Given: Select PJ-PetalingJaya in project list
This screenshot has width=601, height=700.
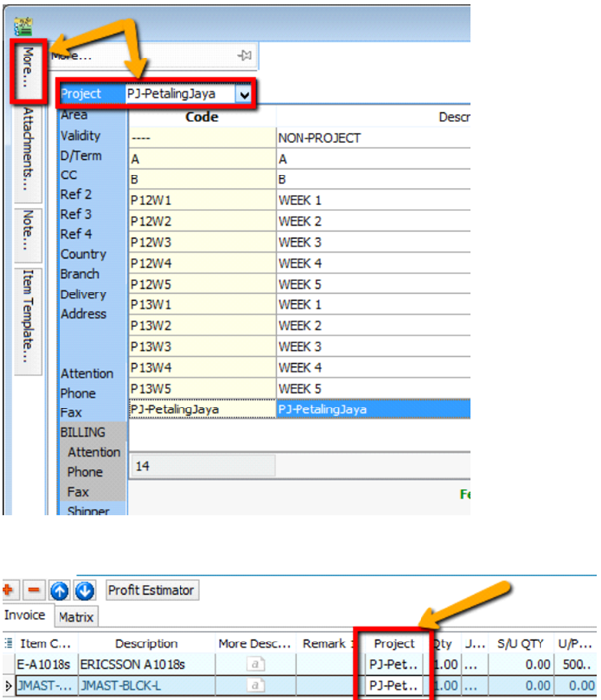Looking at the screenshot, I should (201, 408).
